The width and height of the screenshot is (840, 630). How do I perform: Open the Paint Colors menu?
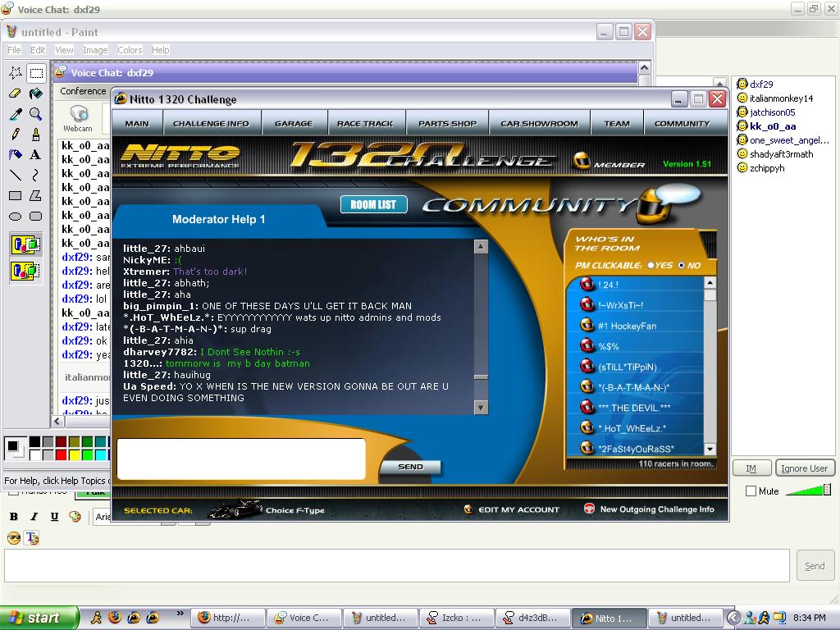[130, 50]
